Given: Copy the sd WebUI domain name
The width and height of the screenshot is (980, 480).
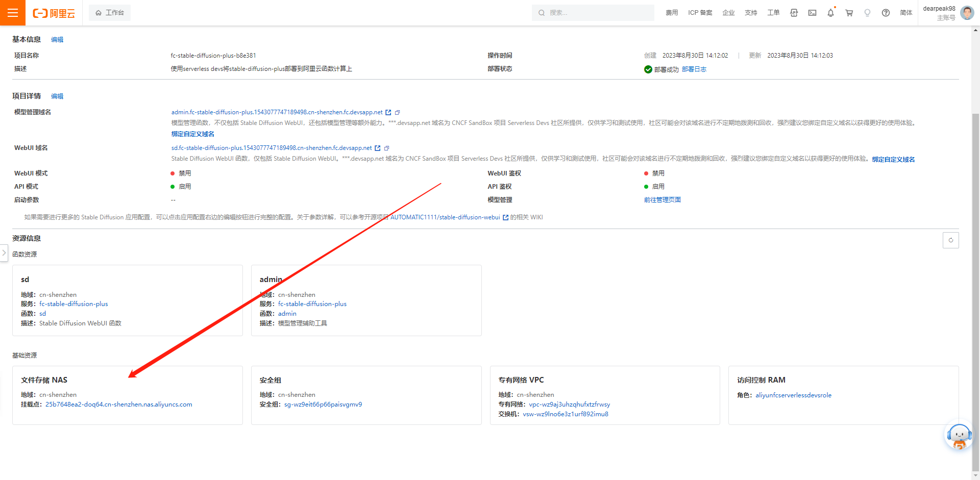Looking at the screenshot, I should [x=387, y=148].
